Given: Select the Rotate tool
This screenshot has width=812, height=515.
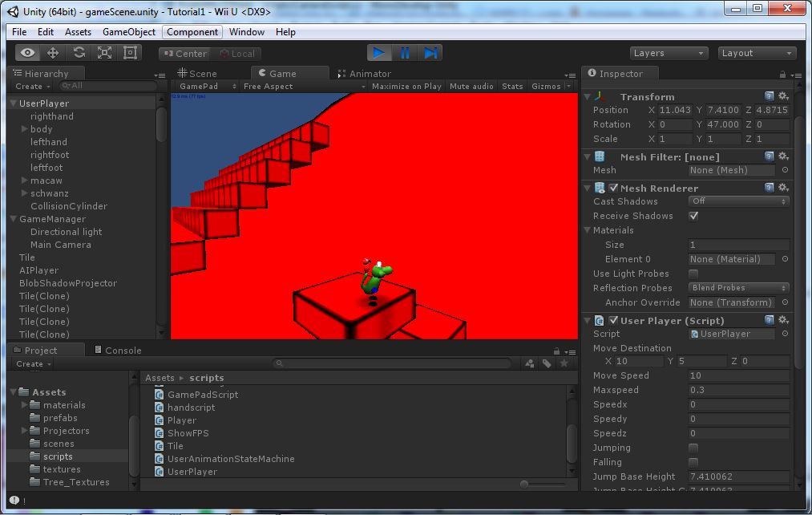Looking at the screenshot, I should tap(79, 53).
